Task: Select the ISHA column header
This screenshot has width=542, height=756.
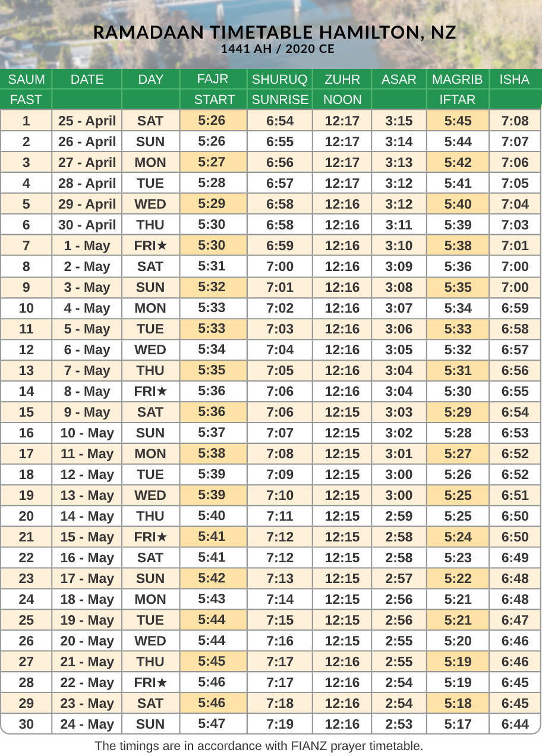Action: pos(515,79)
